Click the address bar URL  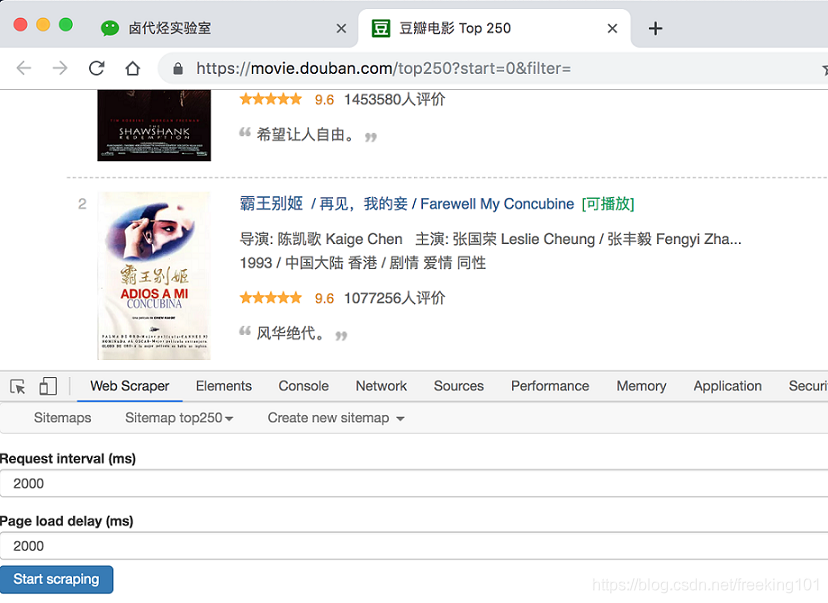coord(383,68)
